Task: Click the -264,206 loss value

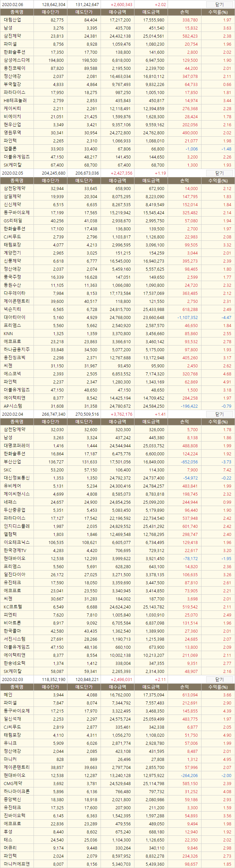Action: 189,776
